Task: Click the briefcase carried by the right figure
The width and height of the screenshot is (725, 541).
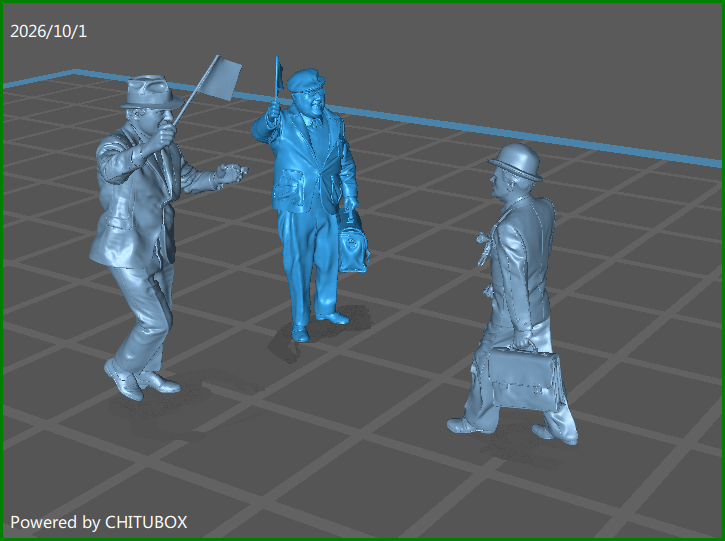Action: (x=526, y=379)
